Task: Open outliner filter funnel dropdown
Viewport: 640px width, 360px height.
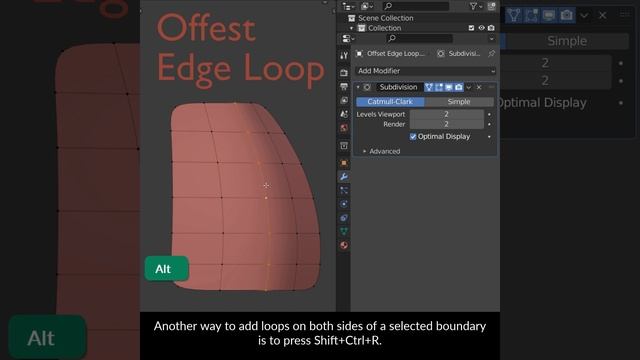Action: pos(476,6)
